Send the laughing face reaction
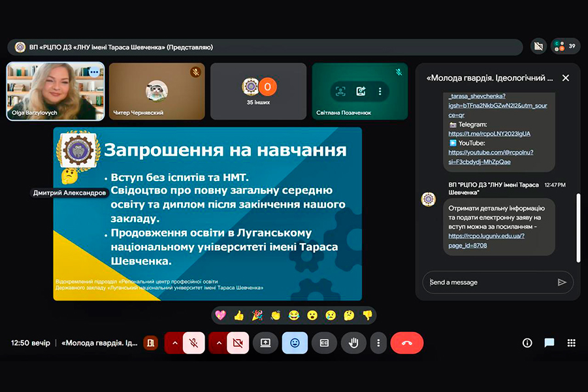 tap(294, 316)
